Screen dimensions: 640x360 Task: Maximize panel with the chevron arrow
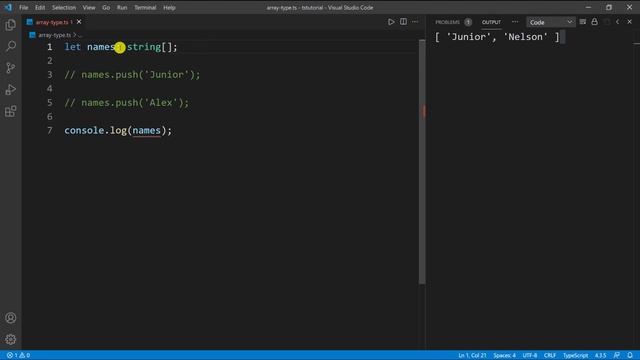point(618,22)
